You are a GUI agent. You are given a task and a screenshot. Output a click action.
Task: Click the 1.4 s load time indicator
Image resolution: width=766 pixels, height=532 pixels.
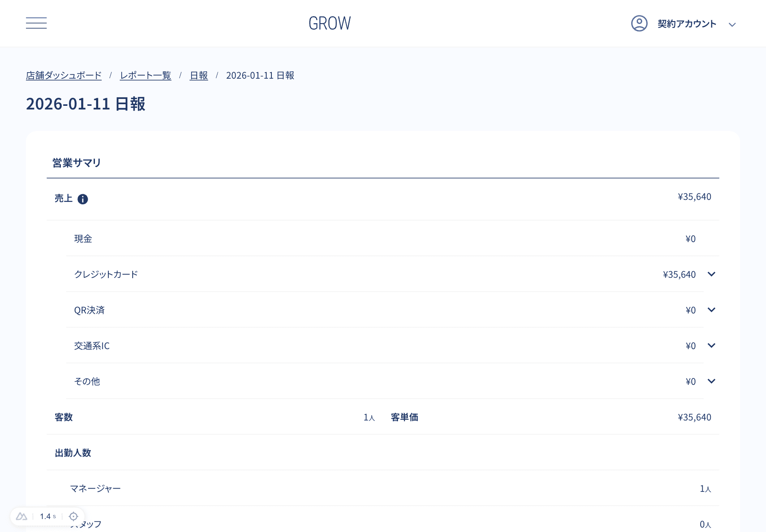click(x=47, y=516)
